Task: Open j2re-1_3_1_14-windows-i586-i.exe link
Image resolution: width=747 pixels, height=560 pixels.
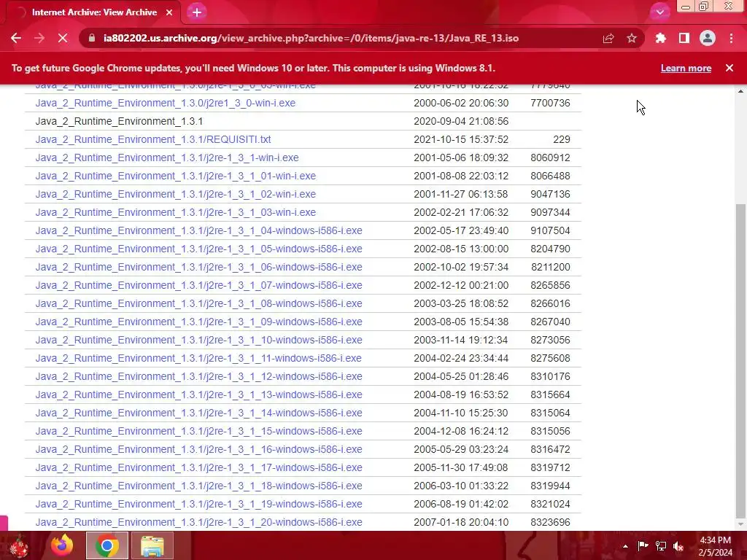Action: click(x=198, y=413)
